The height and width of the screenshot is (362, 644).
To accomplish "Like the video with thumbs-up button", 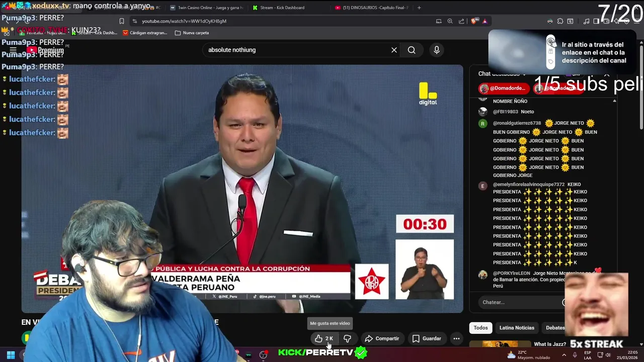I will pos(324,338).
